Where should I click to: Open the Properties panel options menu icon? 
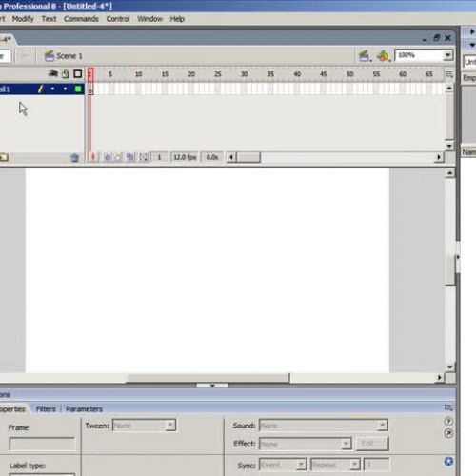(x=448, y=407)
